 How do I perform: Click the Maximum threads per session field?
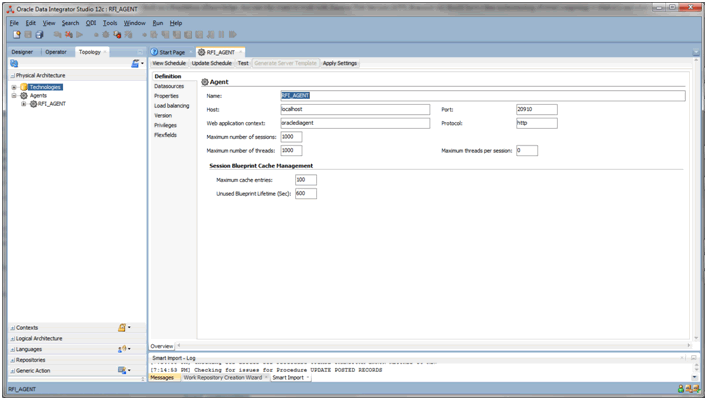[527, 151]
